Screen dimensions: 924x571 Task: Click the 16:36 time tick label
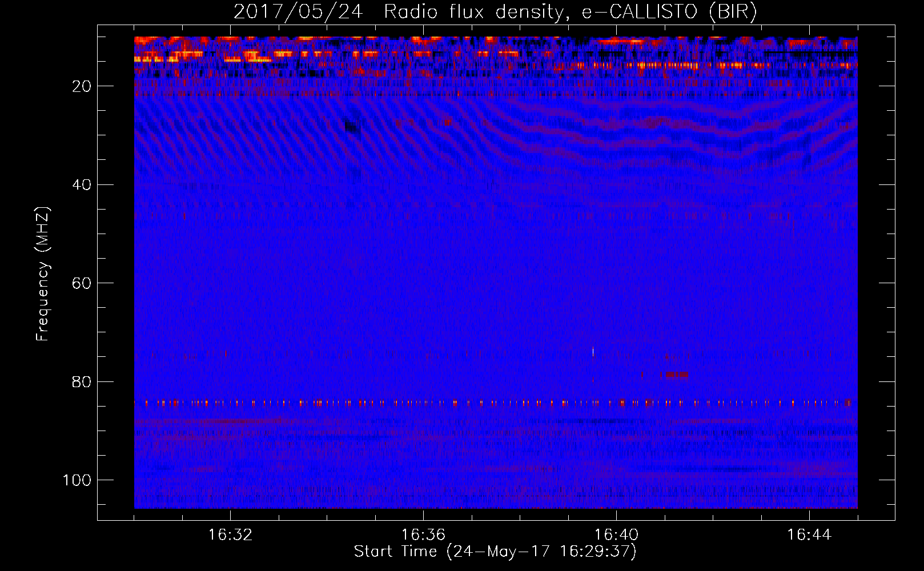pos(423,535)
